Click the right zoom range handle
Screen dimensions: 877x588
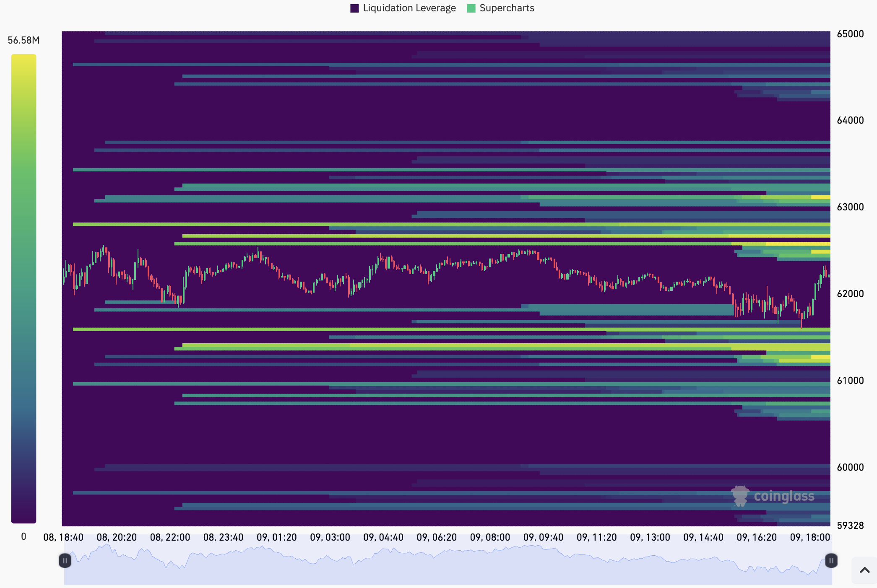point(831,560)
